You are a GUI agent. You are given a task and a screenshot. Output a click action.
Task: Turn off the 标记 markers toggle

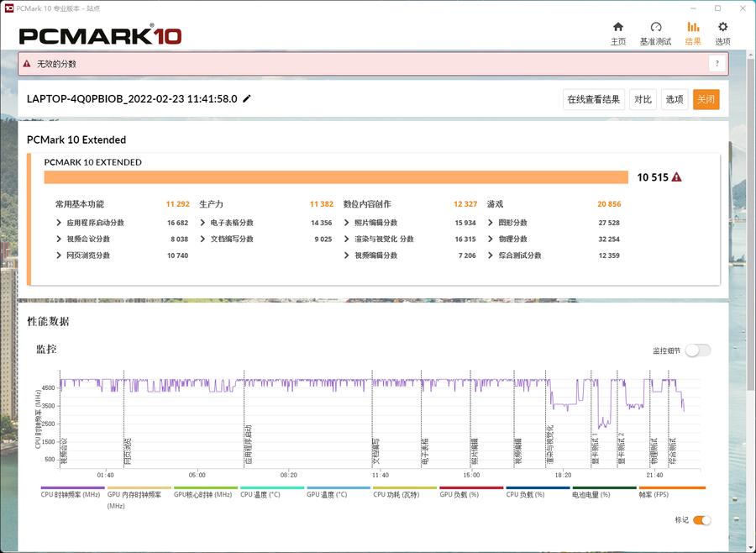(701, 520)
